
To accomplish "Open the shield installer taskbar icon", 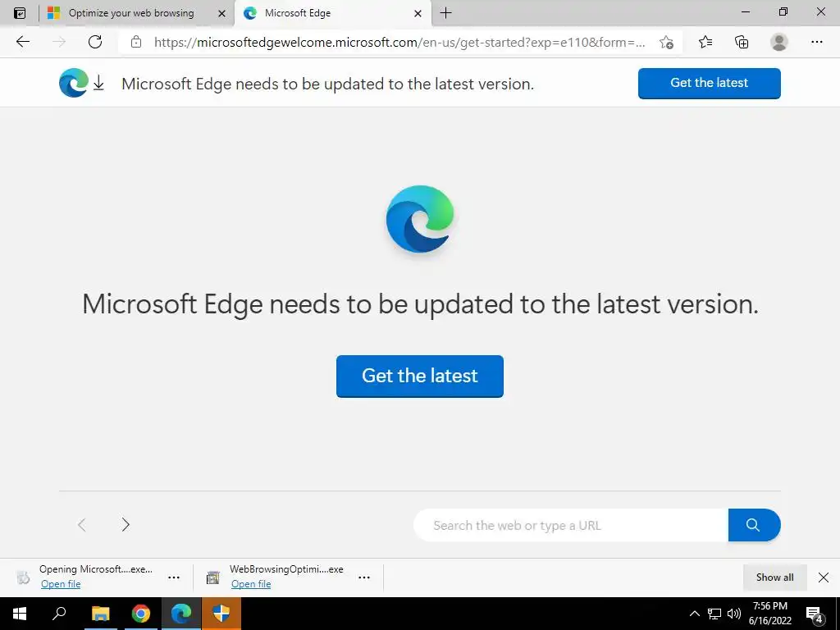I will [221, 614].
